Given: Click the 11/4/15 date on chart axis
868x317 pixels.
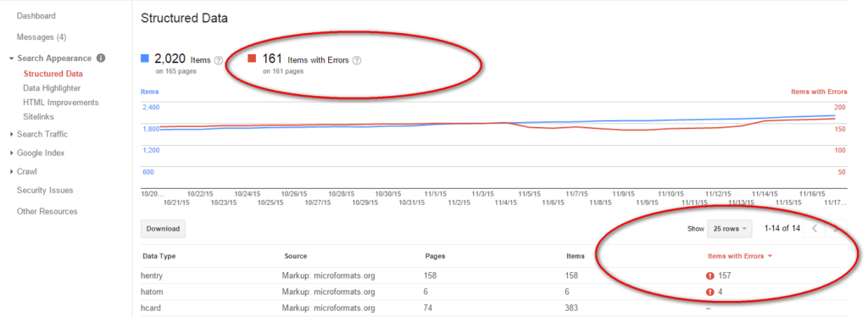Looking at the screenshot, I should (506, 203).
